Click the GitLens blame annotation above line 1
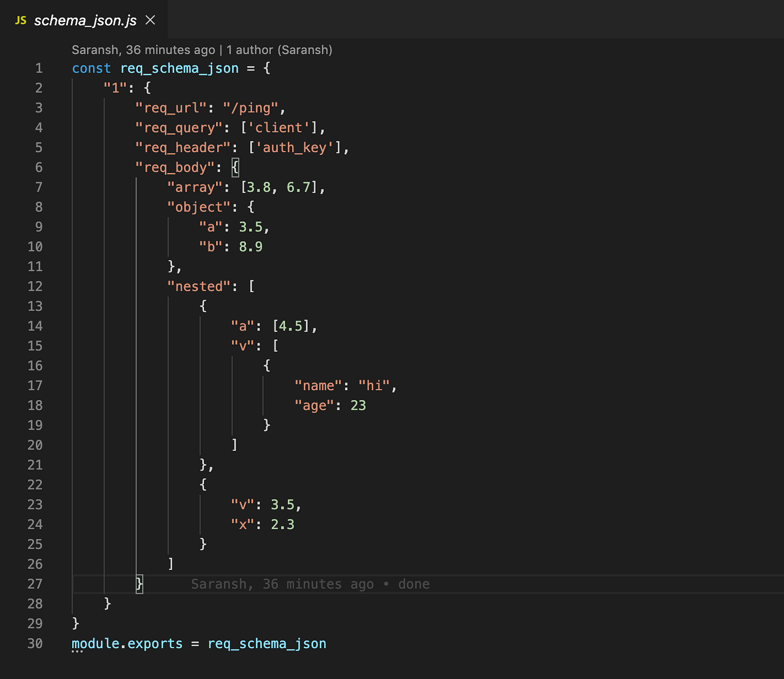784x679 pixels. pyautogui.click(x=200, y=50)
